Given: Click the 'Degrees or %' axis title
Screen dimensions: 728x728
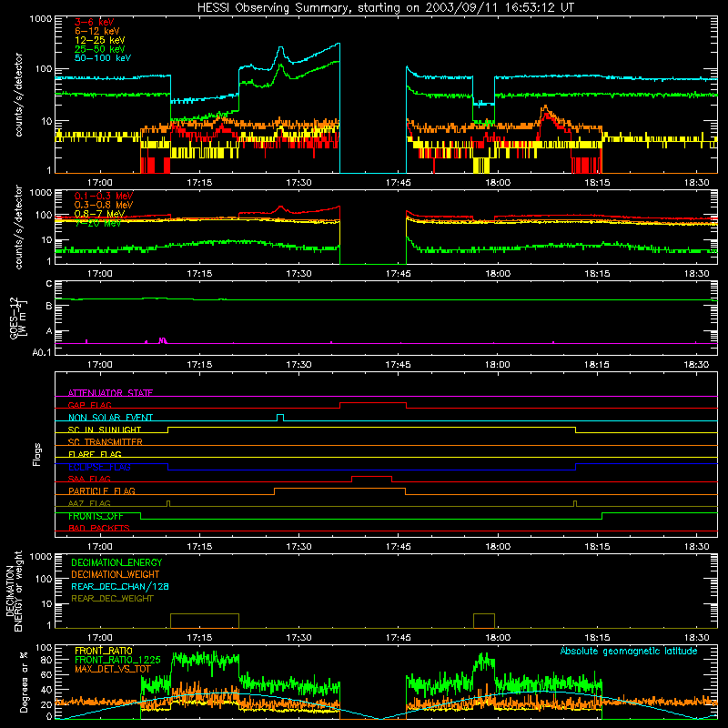Looking at the screenshot, I should 24,682.
